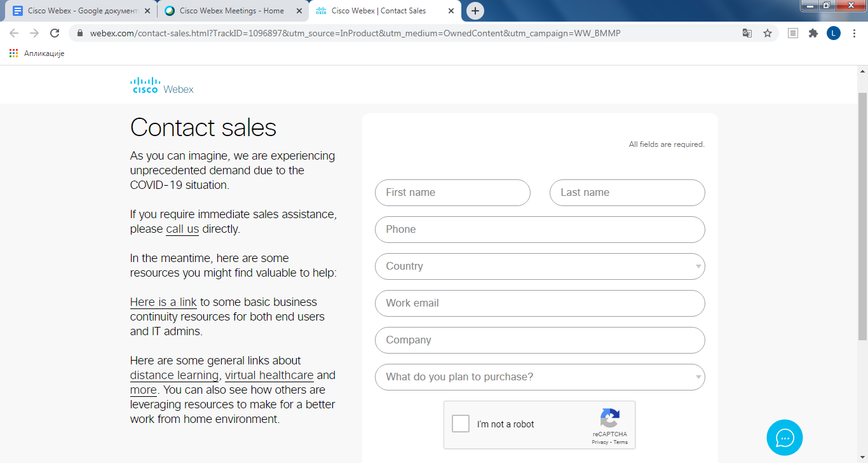The width and height of the screenshot is (868, 463).
Task: Open the Extensions puzzle icon
Action: click(813, 33)
